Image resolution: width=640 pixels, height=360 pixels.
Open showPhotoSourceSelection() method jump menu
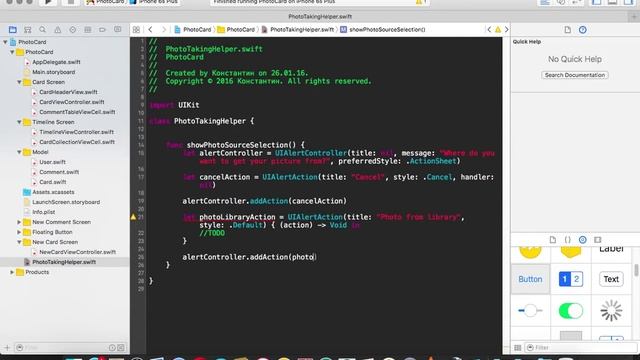(383, 29)
